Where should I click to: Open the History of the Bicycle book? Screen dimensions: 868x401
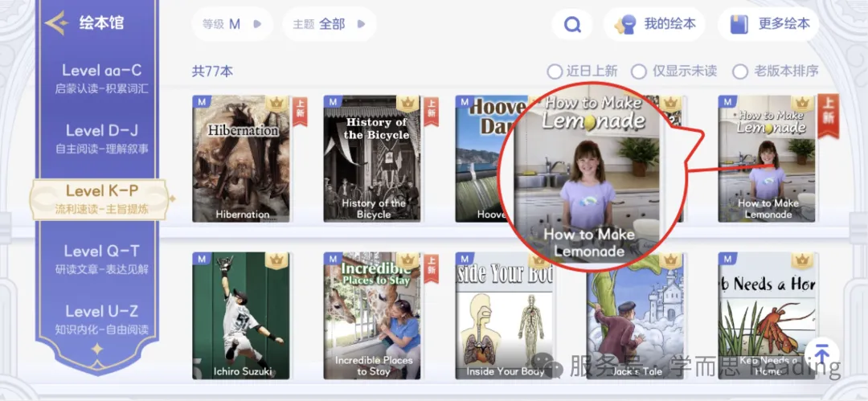[x=372, y=159]
